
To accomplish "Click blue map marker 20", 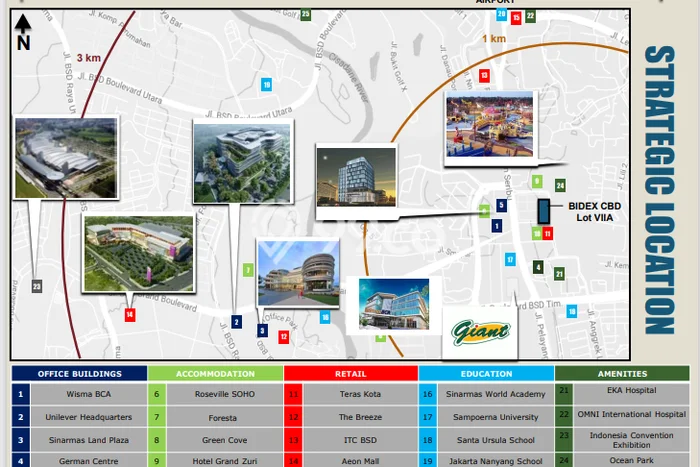I will pos(502,14).
